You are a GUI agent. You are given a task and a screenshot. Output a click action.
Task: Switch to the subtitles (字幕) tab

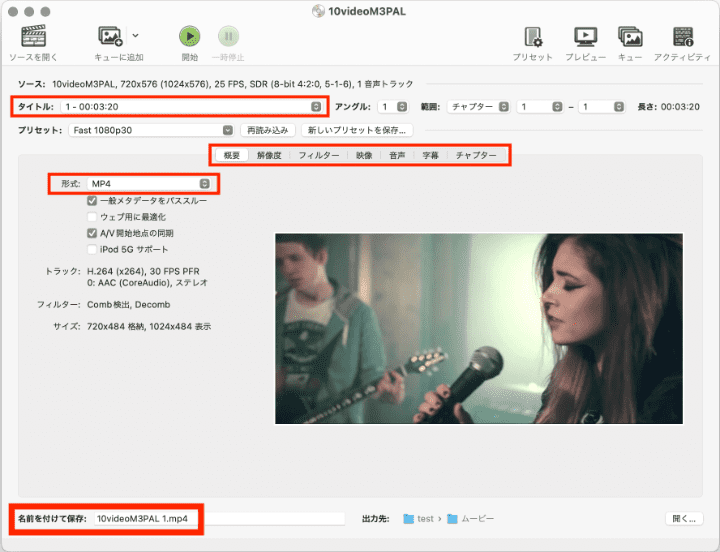click(430, 155)
